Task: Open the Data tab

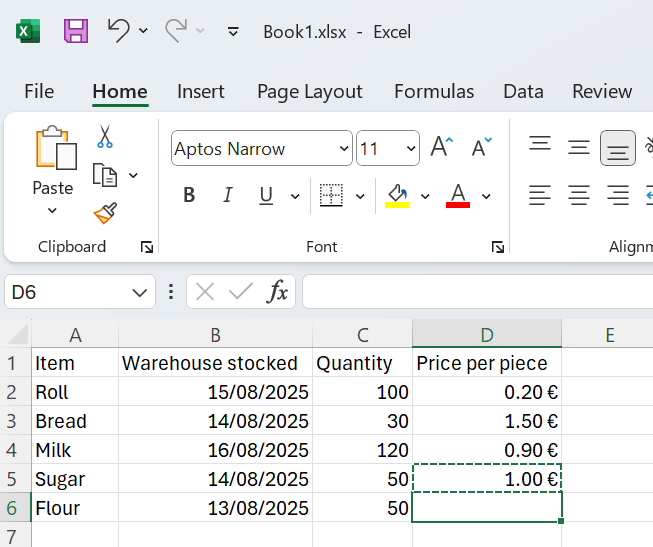Action: [523, 92]
